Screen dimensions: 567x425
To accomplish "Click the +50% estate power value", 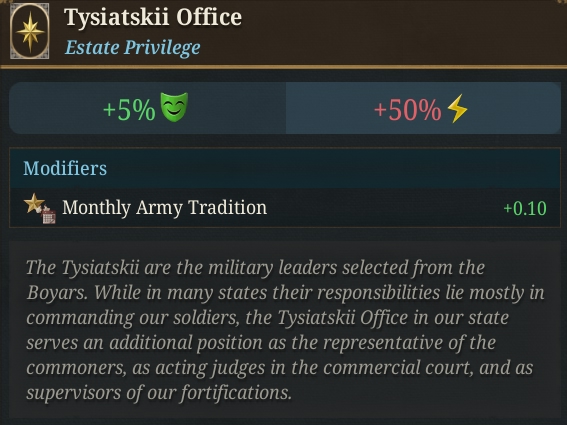I will [x=408, y=110].
